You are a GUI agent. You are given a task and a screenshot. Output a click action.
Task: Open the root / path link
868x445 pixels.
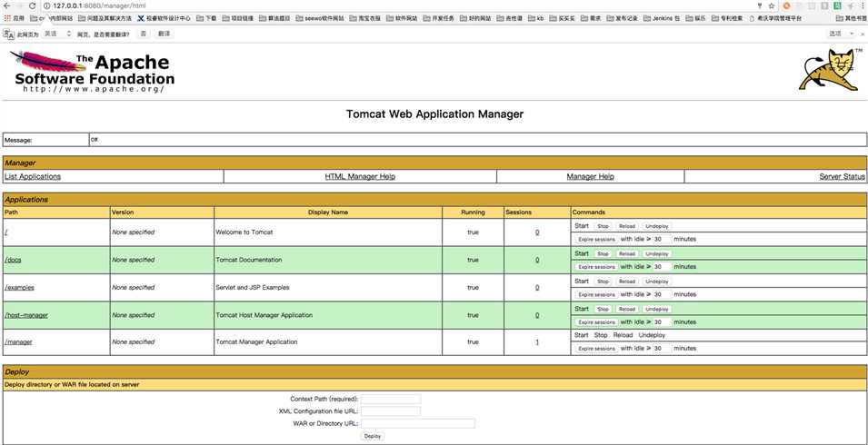(x=5, y=232)
